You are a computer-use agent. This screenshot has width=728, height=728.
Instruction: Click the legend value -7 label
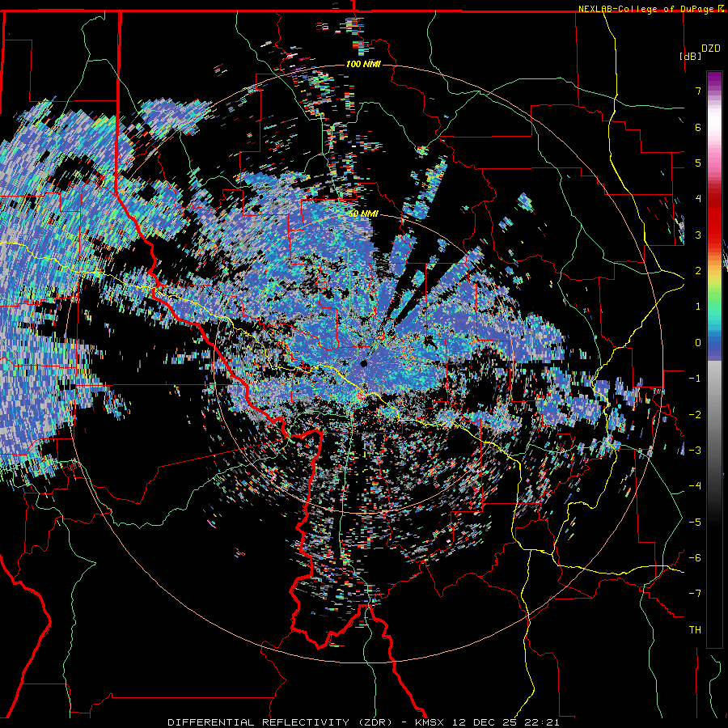point(695,594)
